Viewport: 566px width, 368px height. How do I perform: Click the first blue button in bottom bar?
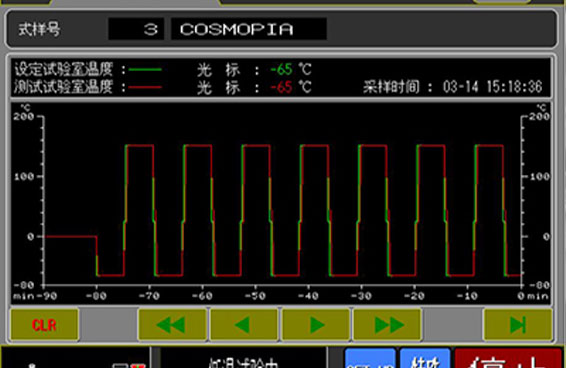tap(370, 359)
